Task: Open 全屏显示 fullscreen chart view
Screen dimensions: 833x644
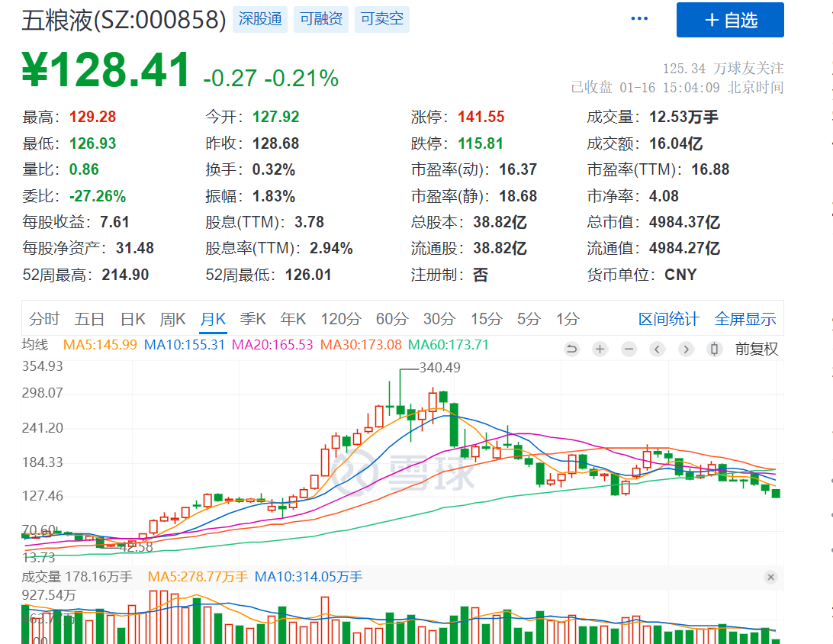Action: pyautogui.click(x=745, y=319)
